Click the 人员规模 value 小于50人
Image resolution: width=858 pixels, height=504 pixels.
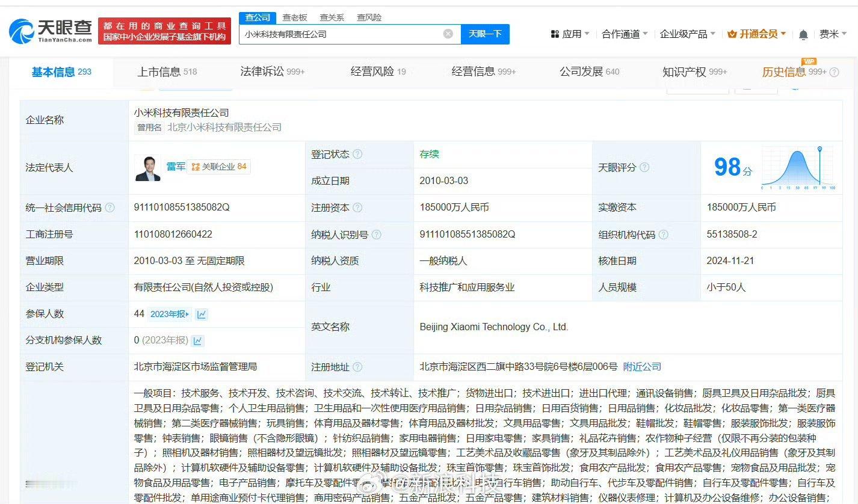coord(726,287)
